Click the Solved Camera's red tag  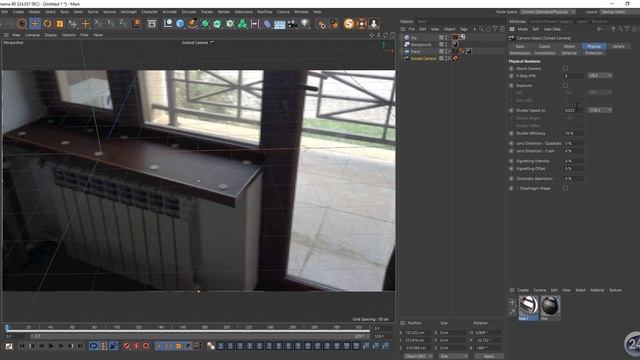point(455,58)
